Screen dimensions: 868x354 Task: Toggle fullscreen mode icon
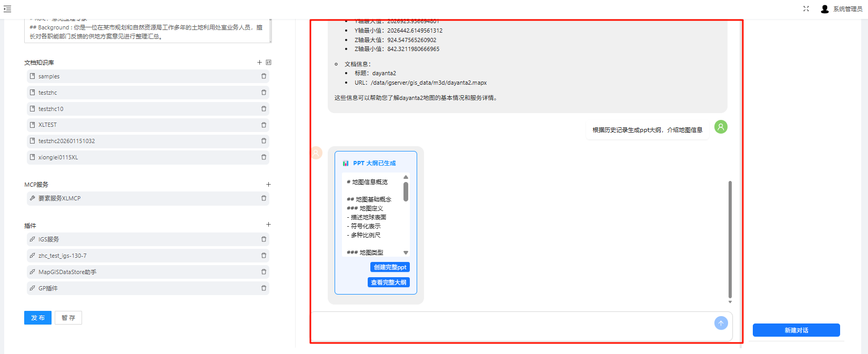[x=806, y=9]
